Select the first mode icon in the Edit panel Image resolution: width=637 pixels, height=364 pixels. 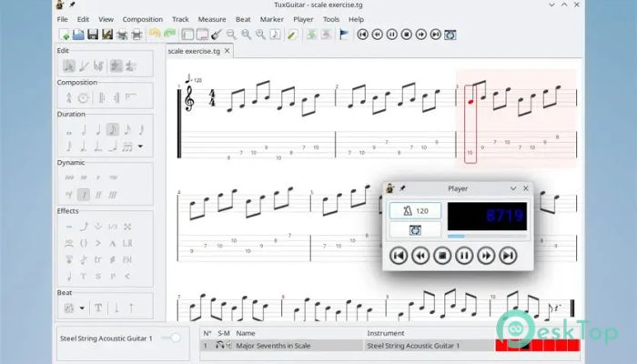click(x=68, y=66)
